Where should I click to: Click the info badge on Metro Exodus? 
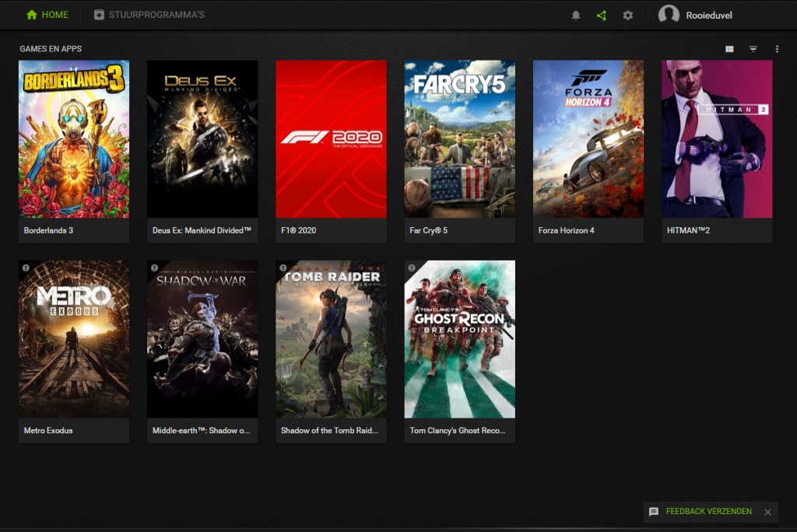26,268
